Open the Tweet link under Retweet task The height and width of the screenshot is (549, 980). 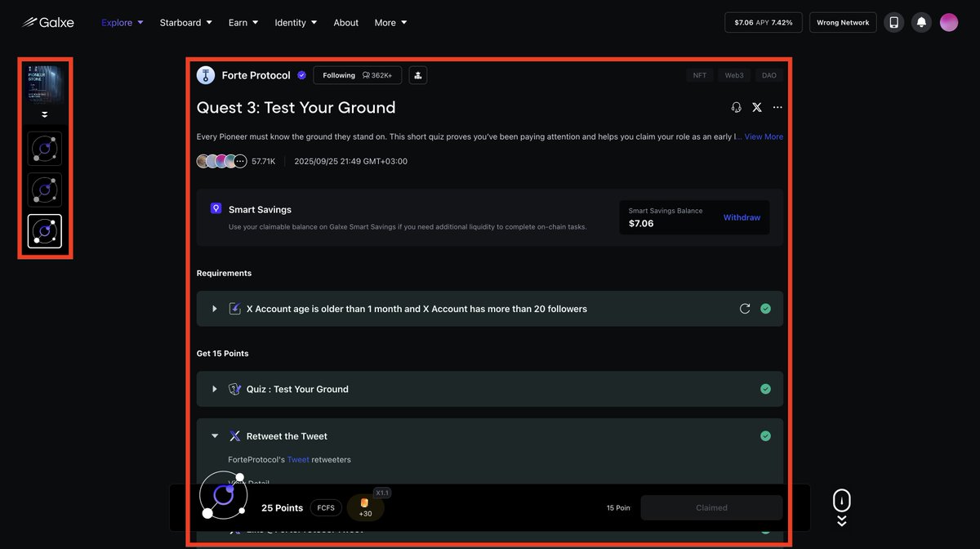pos(298,459)
